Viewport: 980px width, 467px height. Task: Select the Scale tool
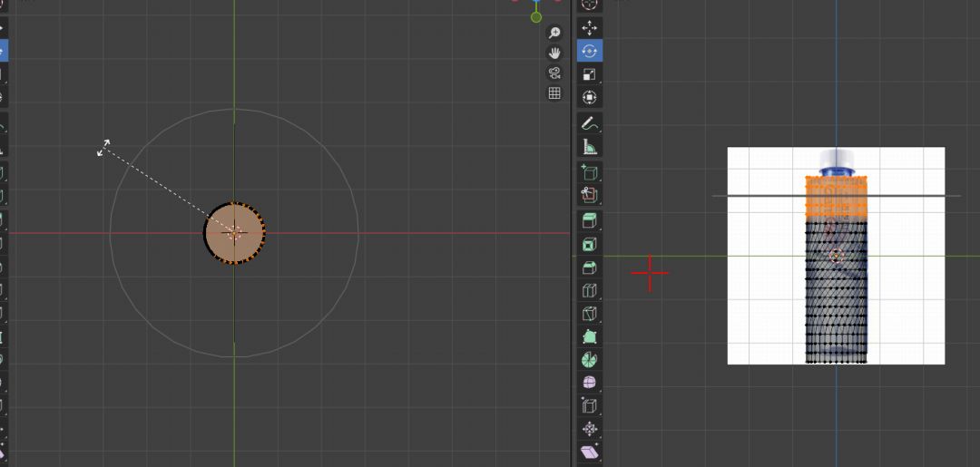tap(590, 74)
